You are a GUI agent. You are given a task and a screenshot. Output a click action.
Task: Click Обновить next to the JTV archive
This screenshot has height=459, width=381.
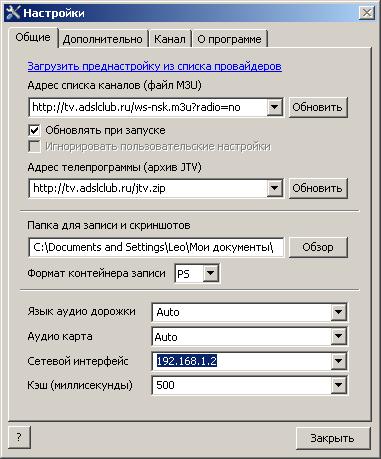tap(318, 188)
